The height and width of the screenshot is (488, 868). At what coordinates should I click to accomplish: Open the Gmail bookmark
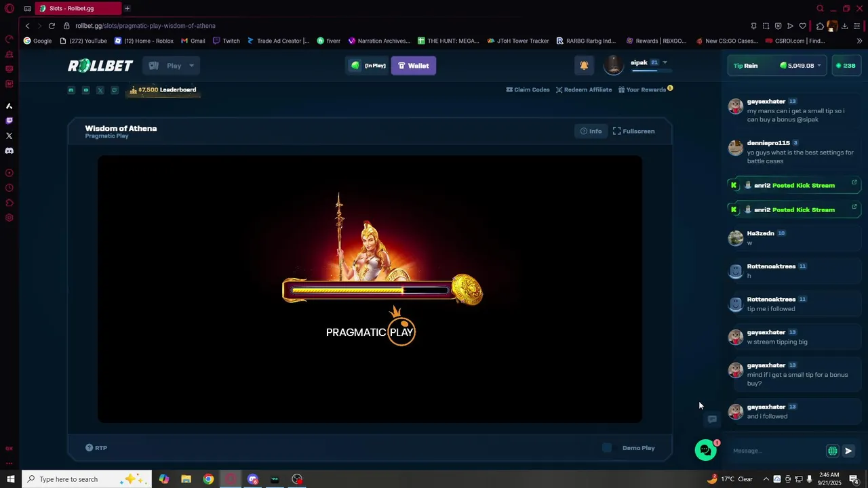coord(193,41)
